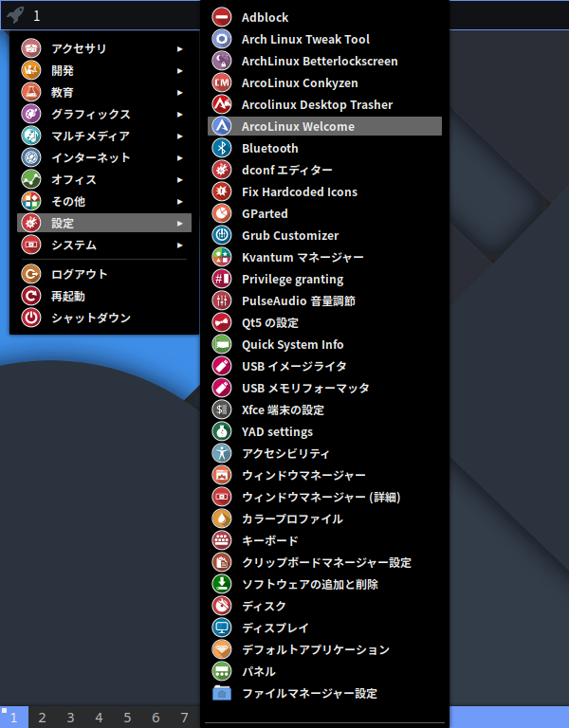The width and height of the screenshot is (569, 728).
Task: Click the YAD settings icon
Action: pos(222,432)
